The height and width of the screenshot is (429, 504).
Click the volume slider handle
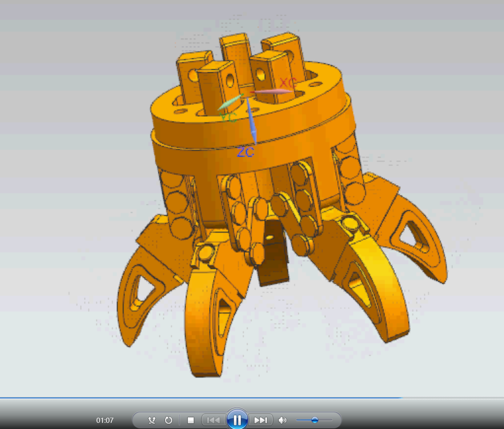click(315, 420)
